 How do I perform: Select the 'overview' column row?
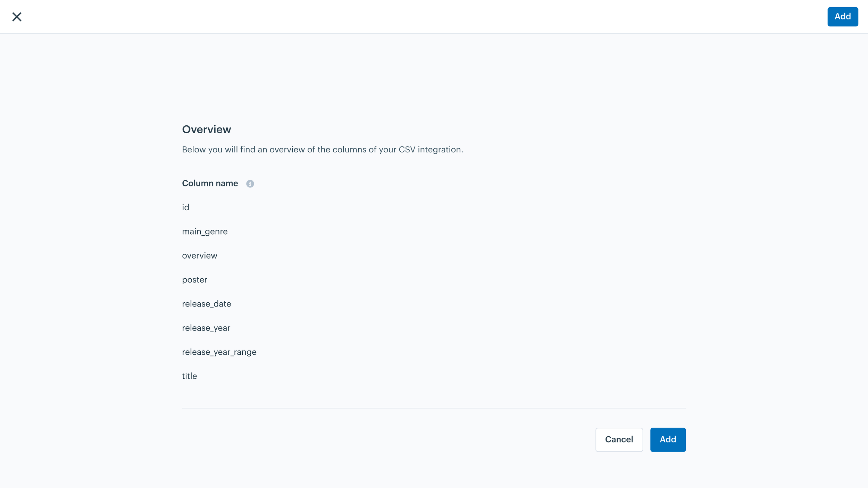[x=200, y=255]
